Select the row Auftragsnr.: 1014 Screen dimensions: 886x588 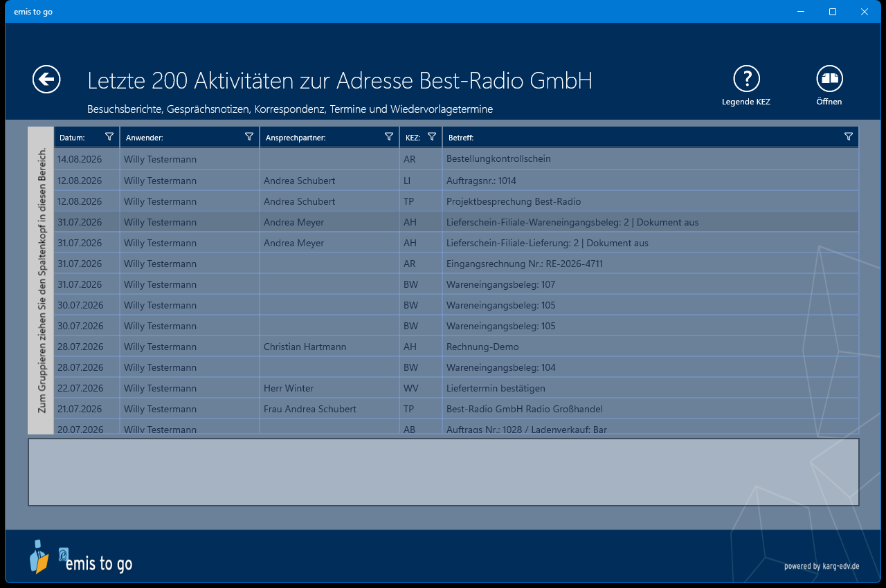(x=456, y=181)
